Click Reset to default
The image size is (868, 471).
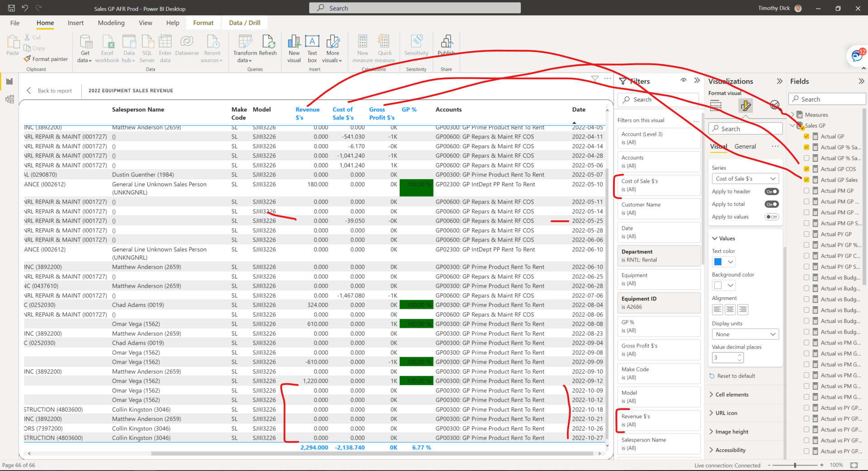(732, 376)
